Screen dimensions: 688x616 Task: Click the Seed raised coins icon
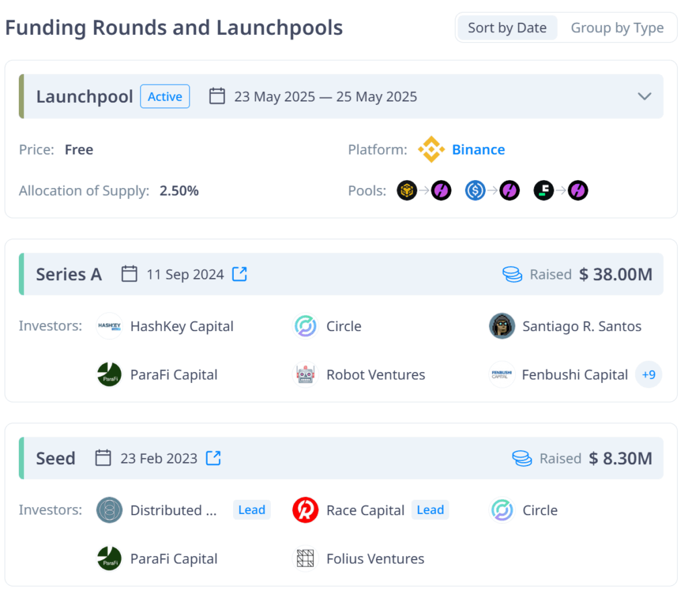coord(521,458)
